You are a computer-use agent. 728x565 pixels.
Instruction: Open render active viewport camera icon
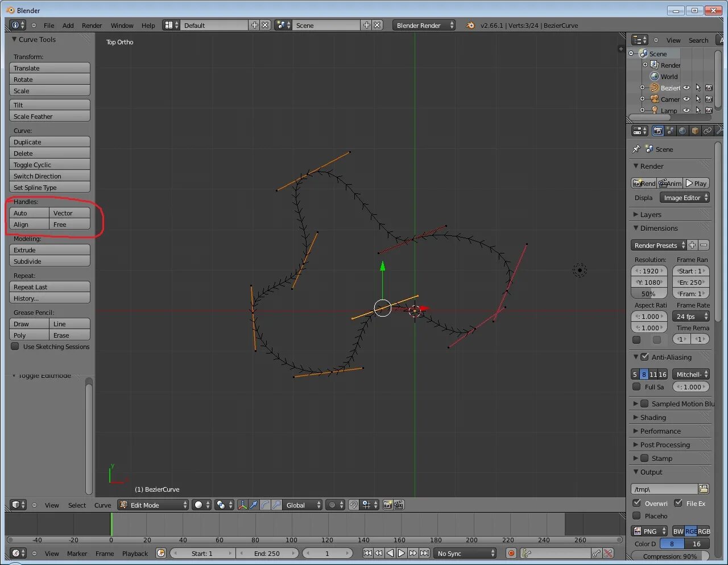[x=388, y=505]
